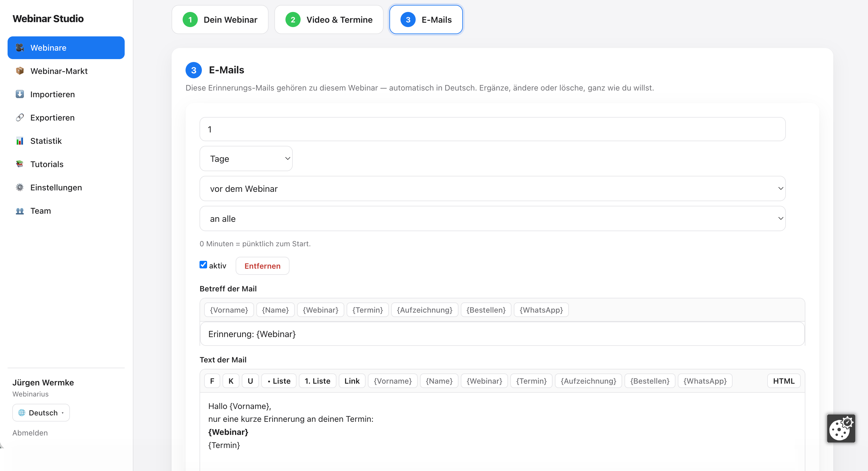Insert {WhatsApp} into mail text toolbar

click(705, 381)
